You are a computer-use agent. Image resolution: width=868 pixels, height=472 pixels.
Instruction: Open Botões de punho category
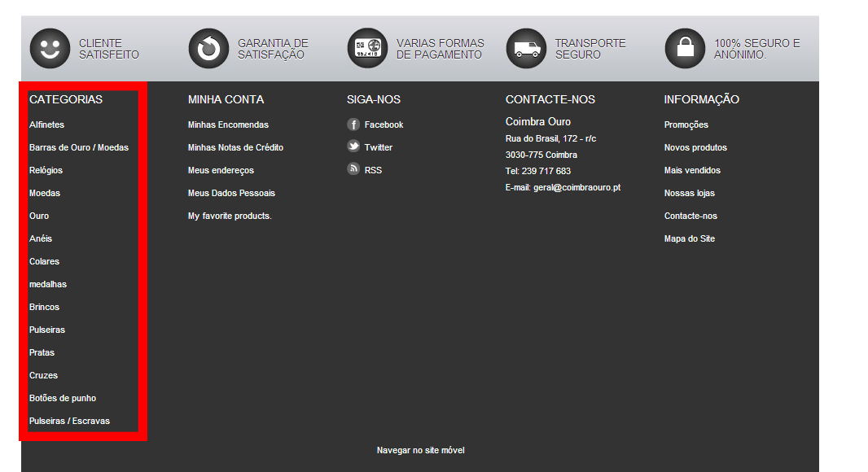(x=63, y=398)
